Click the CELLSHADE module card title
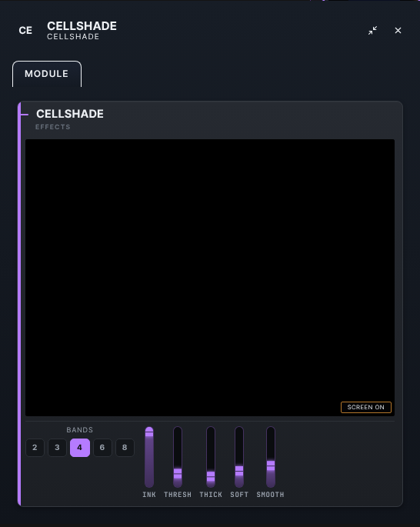Screen dimensions: 420x527 pyautogui.click(x=70, y=114)
